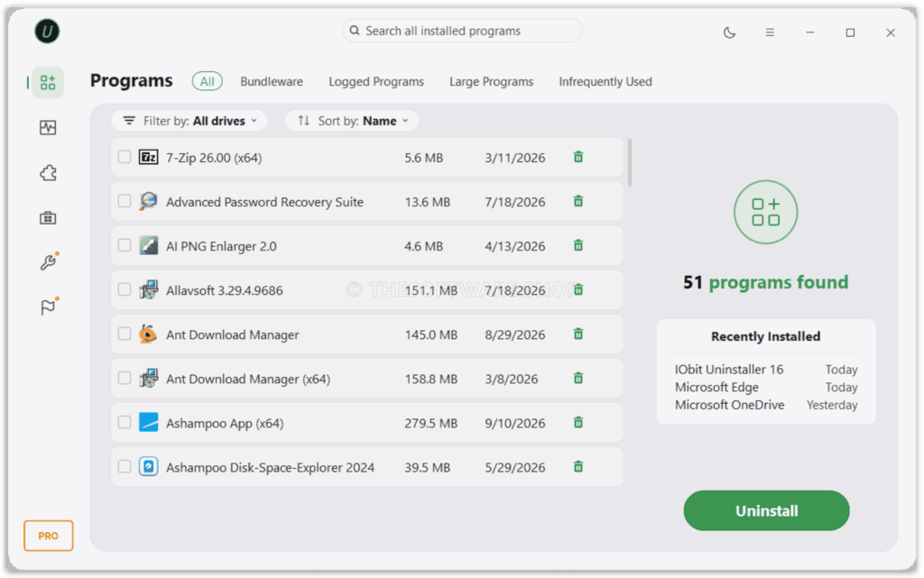
Task: Click the 7-Zip program icon
Action: click(x=149, y=157)
